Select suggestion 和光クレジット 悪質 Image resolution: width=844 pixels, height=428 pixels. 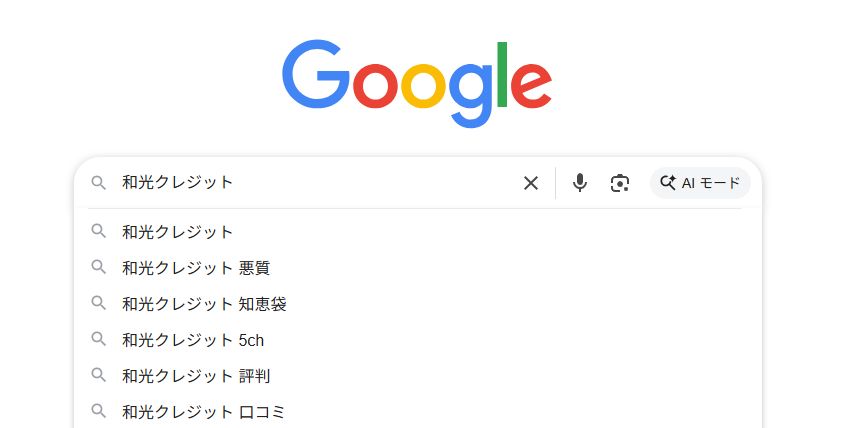[196, 268]
